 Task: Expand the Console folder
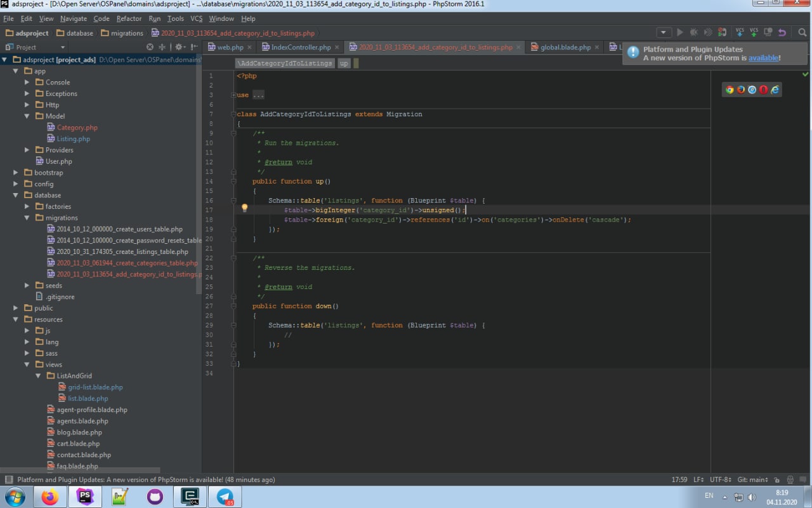[x=27, y=83]
